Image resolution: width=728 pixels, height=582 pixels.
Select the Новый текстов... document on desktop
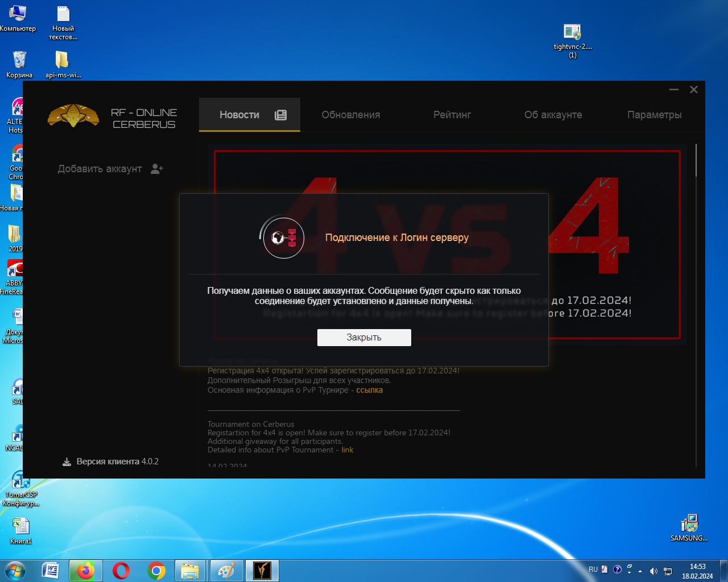click(x=63, y=23)
